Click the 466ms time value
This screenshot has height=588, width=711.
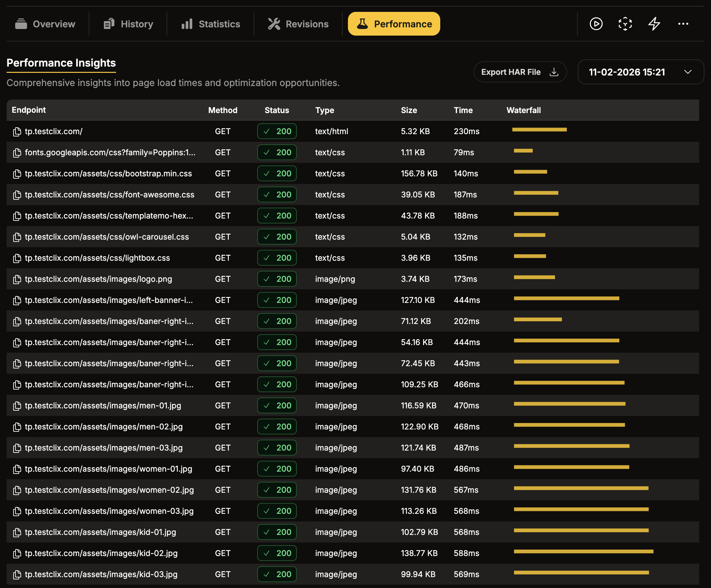click(467, 385)
